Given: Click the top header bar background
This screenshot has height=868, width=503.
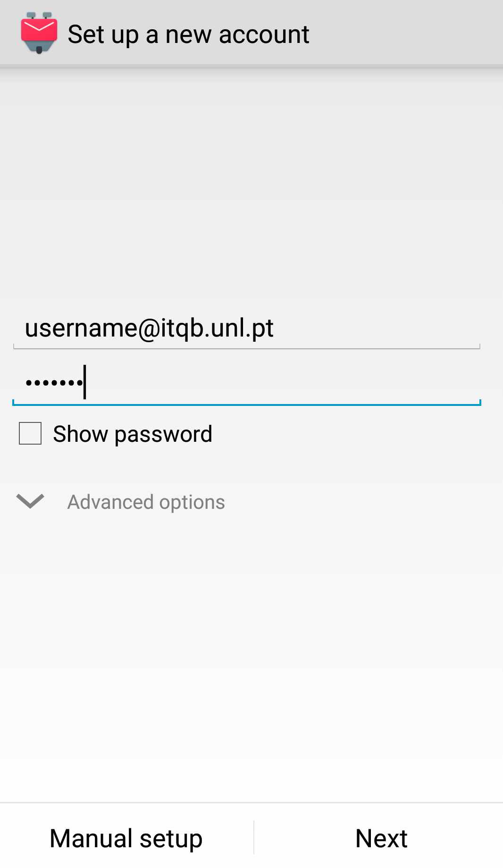Looking at the screenshot, I should pos(406,33).
